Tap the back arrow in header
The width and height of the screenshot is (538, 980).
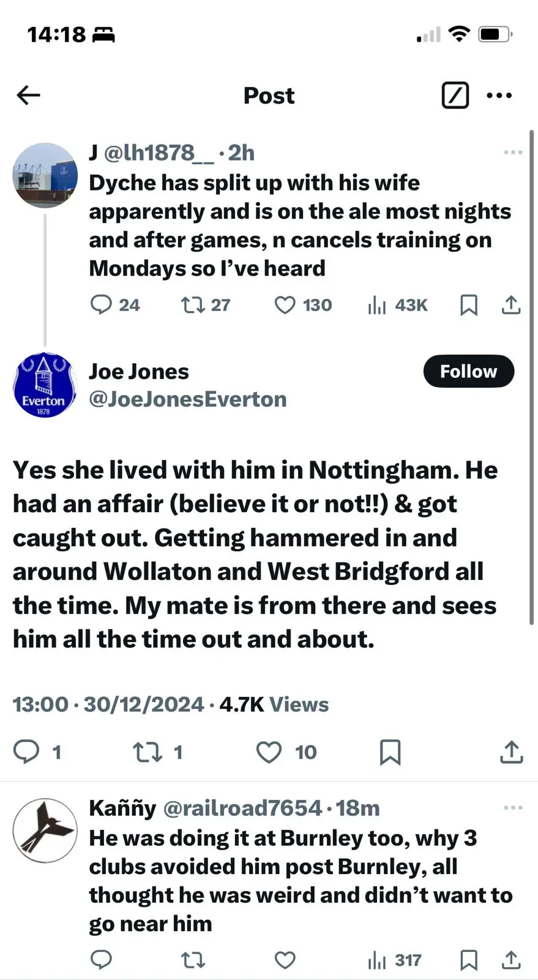(28, 95)
